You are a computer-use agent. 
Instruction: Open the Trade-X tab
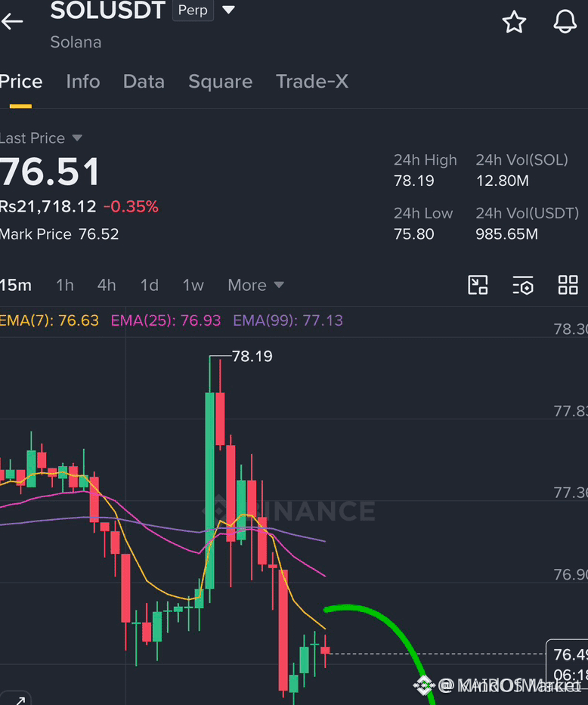click(x=312, y=82)
